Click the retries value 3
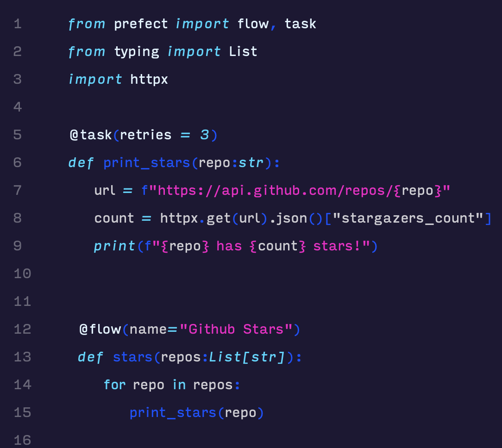The width and height of the screenshot is (502, 448). (x=205, y=135)
